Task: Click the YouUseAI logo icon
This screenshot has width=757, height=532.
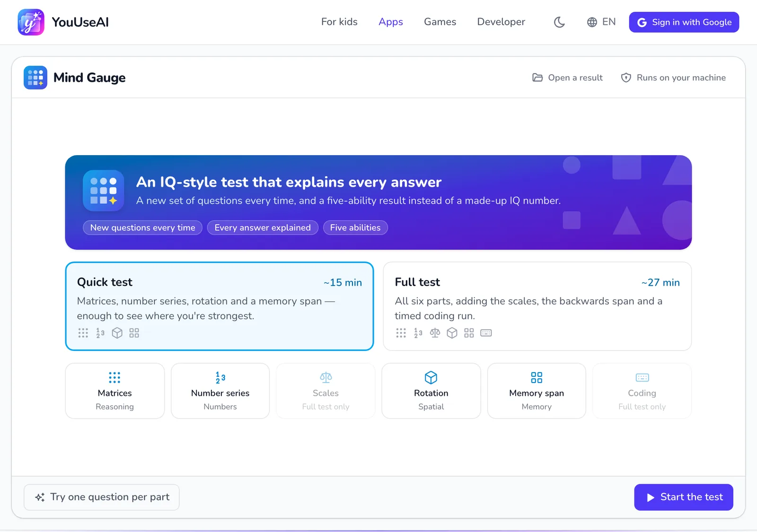Action: [x=31, y=22]
